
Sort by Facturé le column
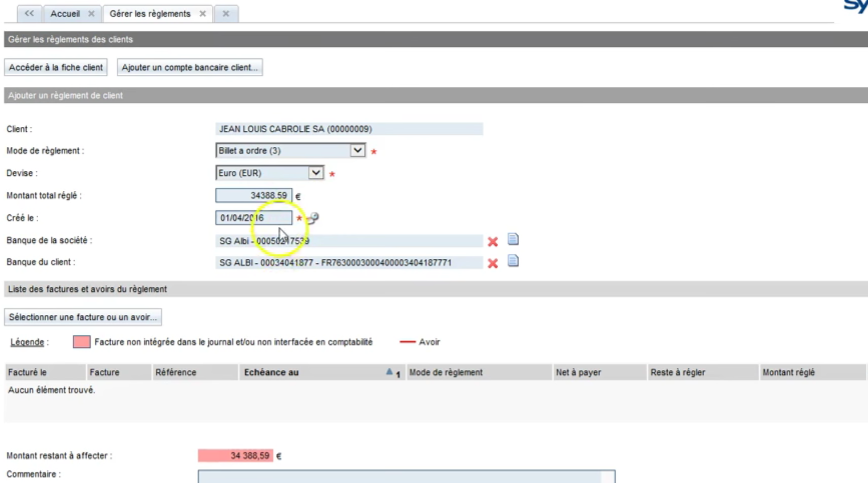[x=45, y=372]
